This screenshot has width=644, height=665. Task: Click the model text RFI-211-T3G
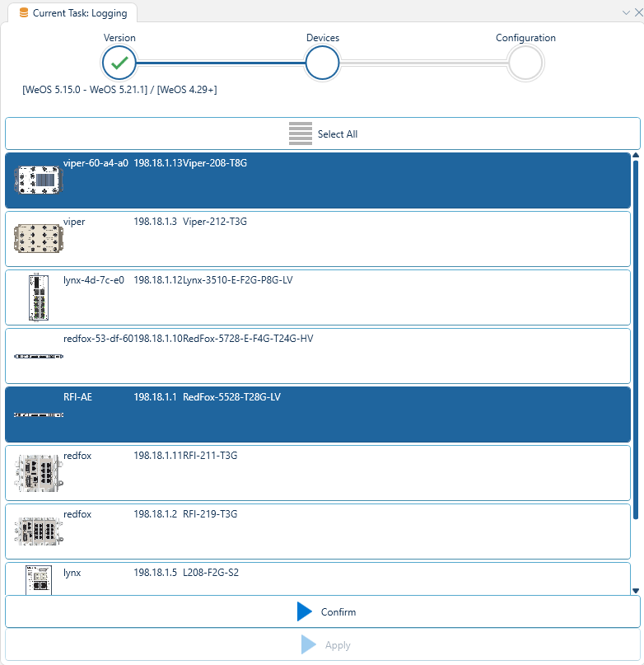(x=210, y=456)
